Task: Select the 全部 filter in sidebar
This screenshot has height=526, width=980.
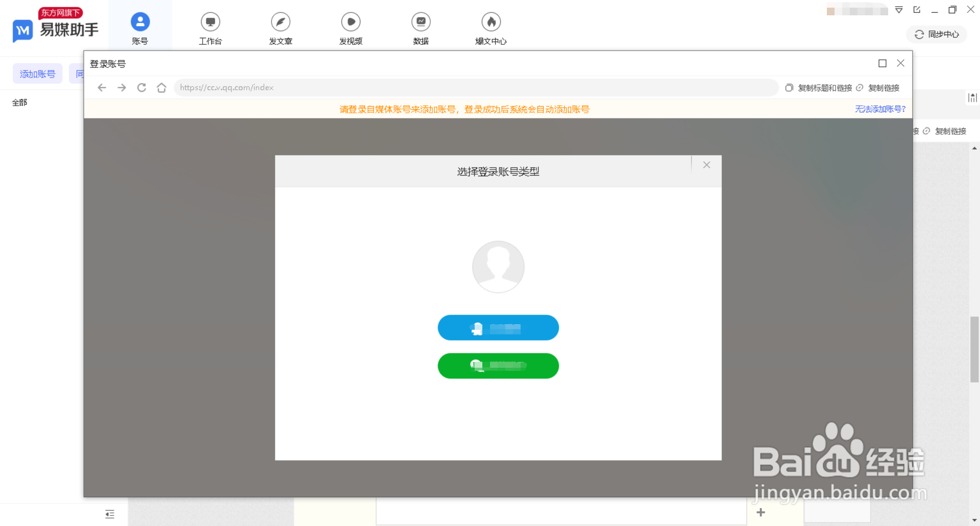Action: coord(20,102)
